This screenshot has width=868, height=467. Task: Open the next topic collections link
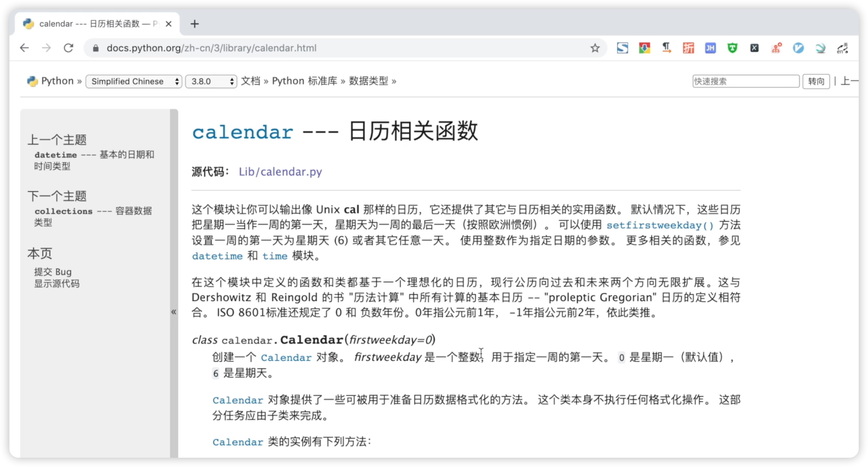[93, 217]
